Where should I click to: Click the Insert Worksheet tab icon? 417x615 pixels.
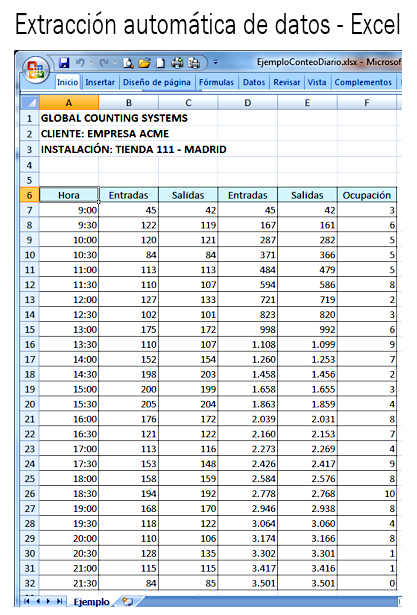(128, 601)
